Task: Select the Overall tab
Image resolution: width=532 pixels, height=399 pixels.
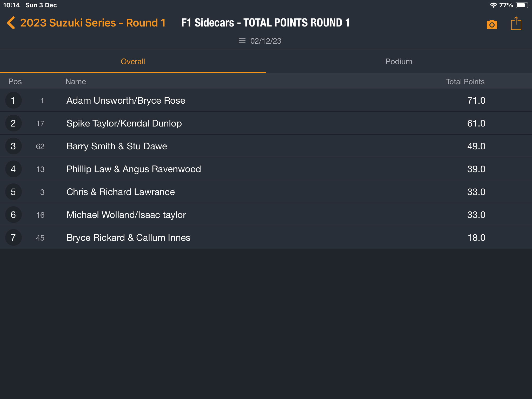Action: [133, 62]
